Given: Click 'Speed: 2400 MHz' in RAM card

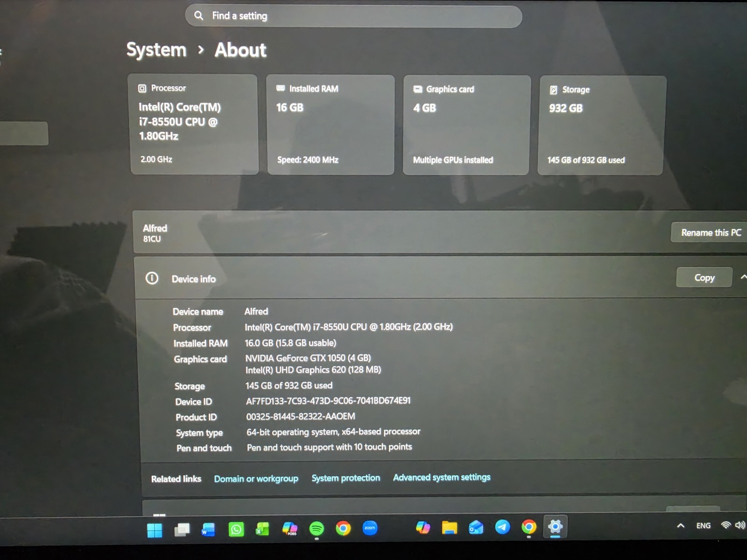Looking at the screenshot, I should pos(308,160).
